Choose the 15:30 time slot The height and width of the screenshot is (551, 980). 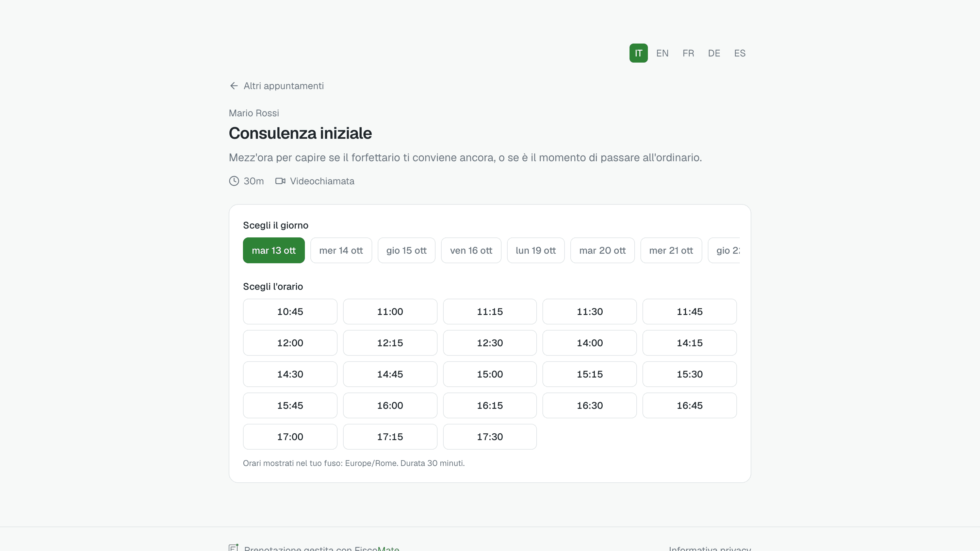pos(690,374)
